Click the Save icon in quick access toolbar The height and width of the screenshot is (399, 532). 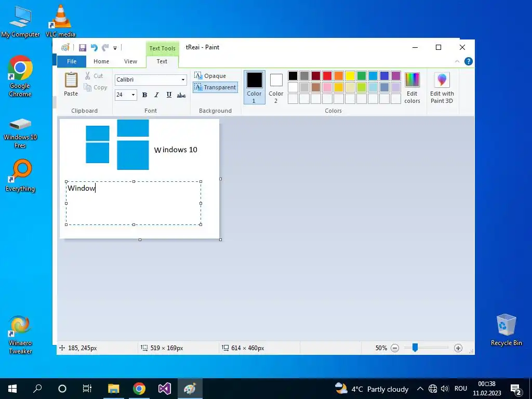click(83, 48)
